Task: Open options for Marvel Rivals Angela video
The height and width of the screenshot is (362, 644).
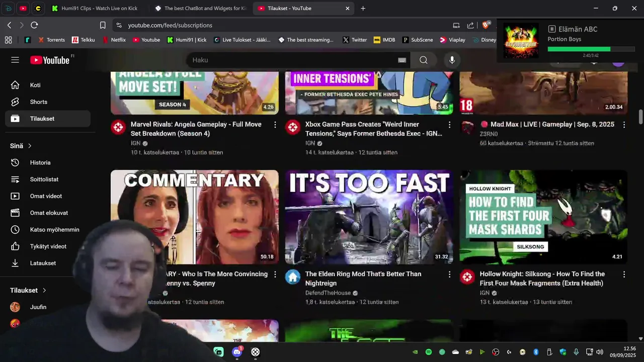Action: [x=275, y=124]
